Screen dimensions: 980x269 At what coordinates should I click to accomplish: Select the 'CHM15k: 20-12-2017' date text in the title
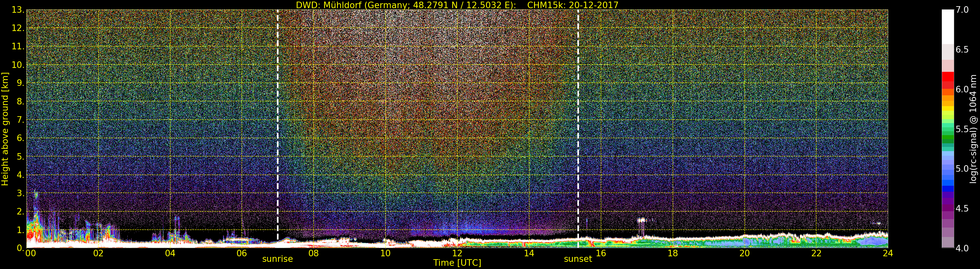572,5
